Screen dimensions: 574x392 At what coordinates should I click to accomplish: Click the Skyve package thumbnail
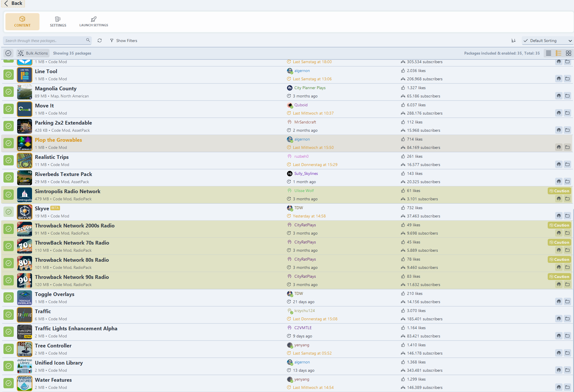pos(25,212)
